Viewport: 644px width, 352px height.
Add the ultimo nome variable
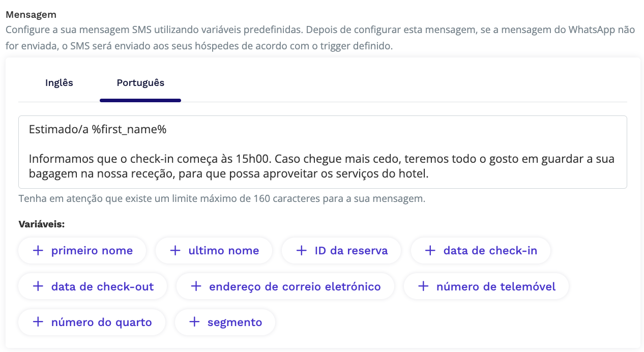coord(214,251)
